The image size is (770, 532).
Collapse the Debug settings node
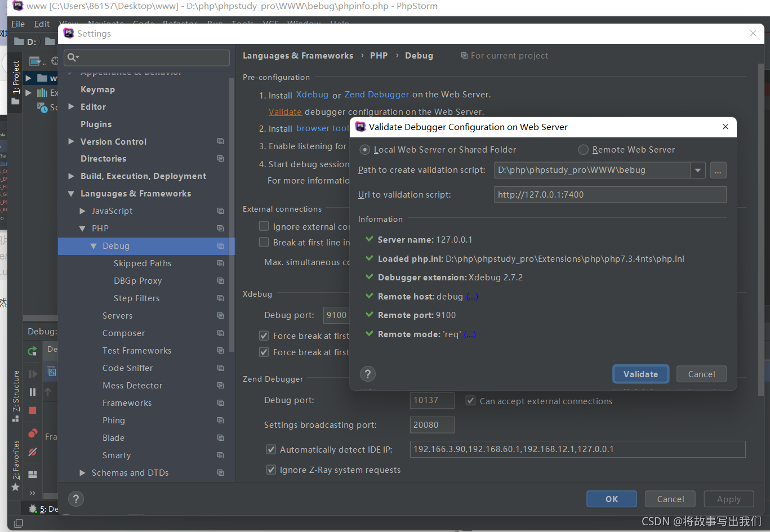94,246
